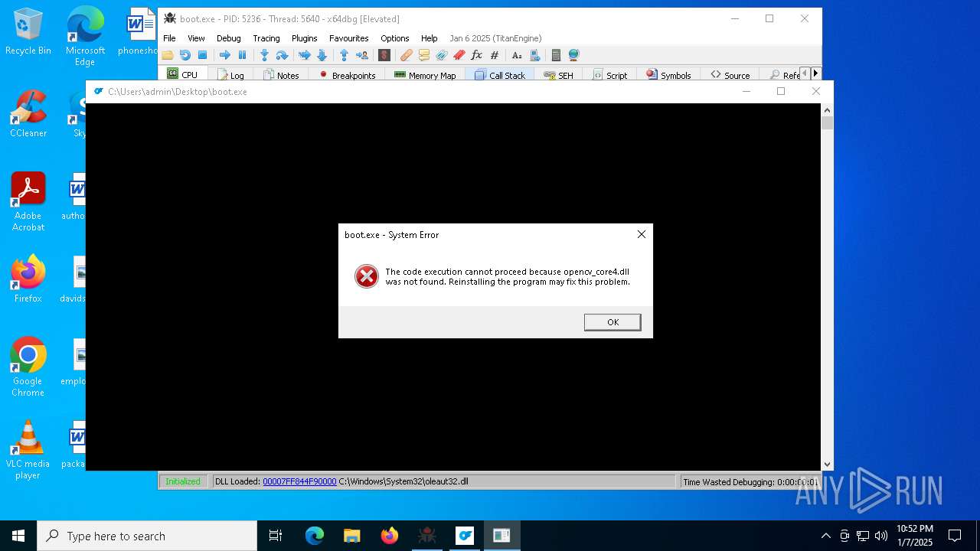This screenshot has width=980, height=551.
Task: Click the Trace Over toolbar icon
Action: [x=322, y=55]
